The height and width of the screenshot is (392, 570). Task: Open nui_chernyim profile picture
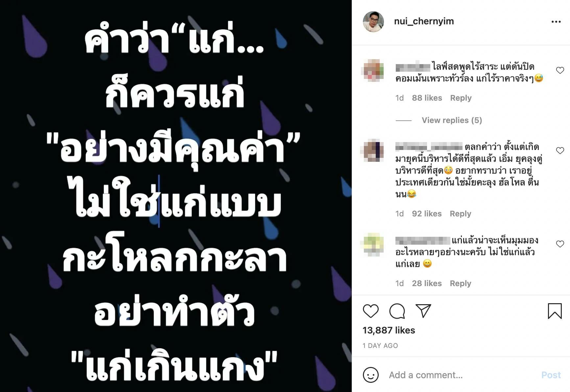pos(373,22)
